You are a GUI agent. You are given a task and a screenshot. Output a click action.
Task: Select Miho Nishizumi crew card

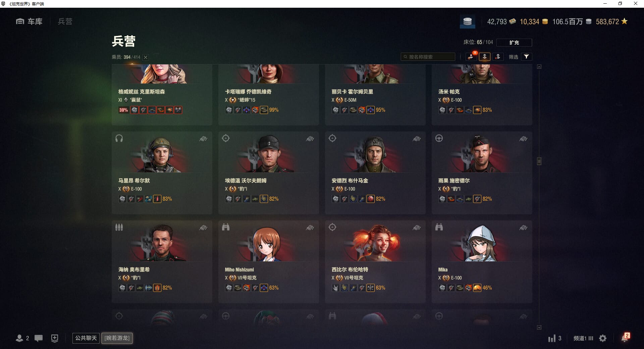click(269, 262)
